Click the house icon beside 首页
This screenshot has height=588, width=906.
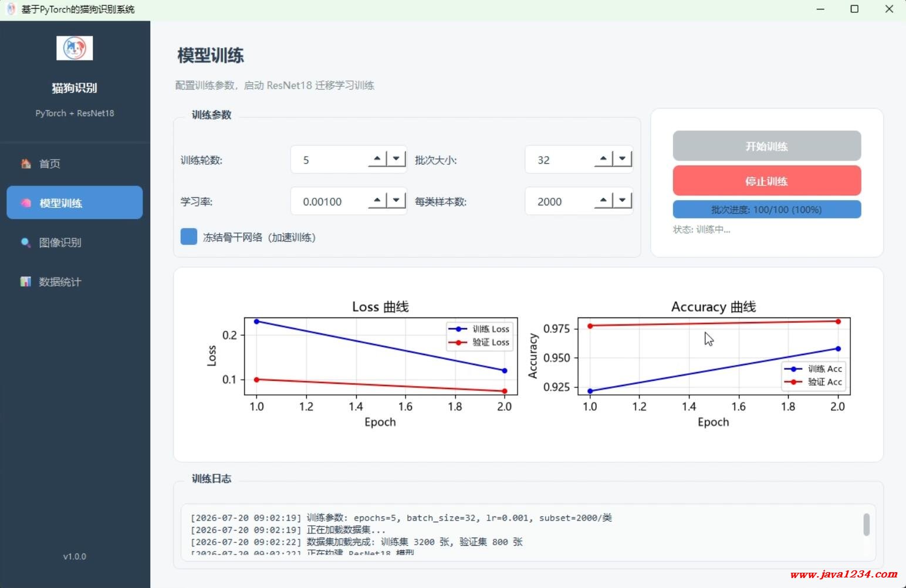click(x=26, y=164)
